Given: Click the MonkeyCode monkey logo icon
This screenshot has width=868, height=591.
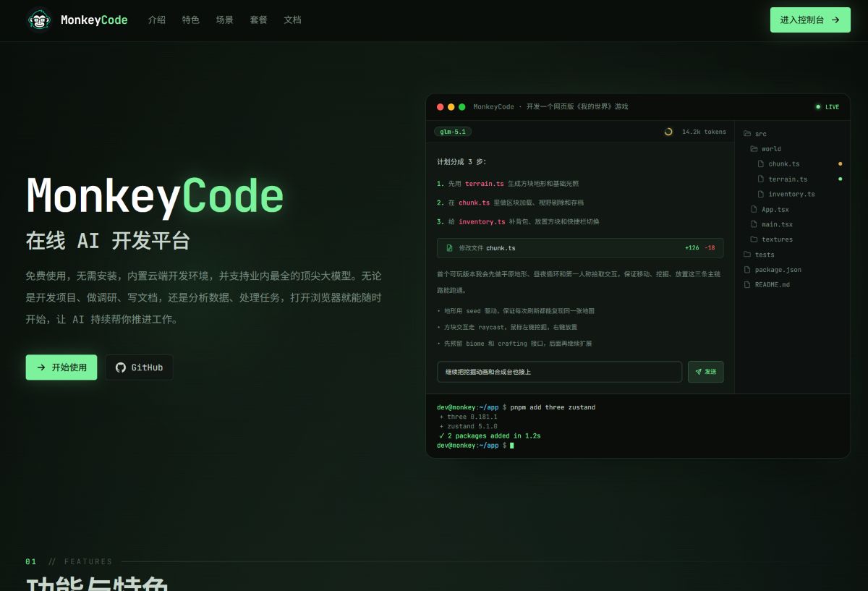Looking at the screenshot, I should (x=39, y=20).
